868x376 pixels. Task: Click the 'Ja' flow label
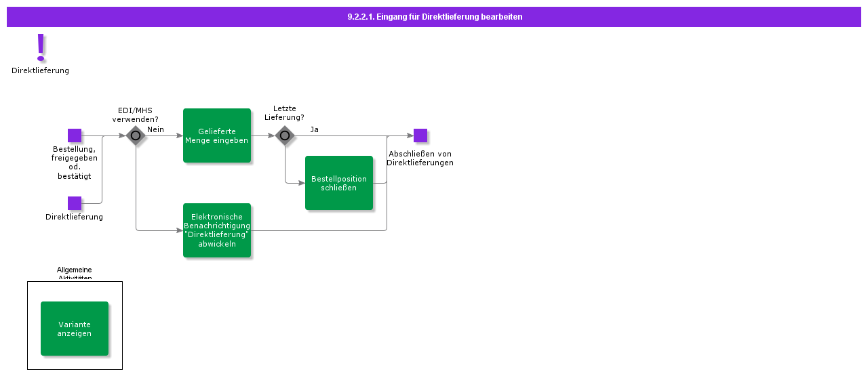[315, 129]
